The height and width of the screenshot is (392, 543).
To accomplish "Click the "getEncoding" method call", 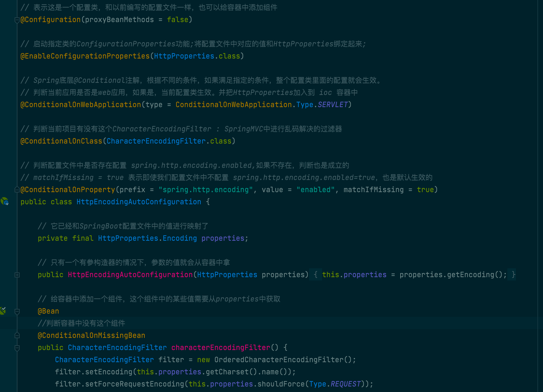I will 471,275.
